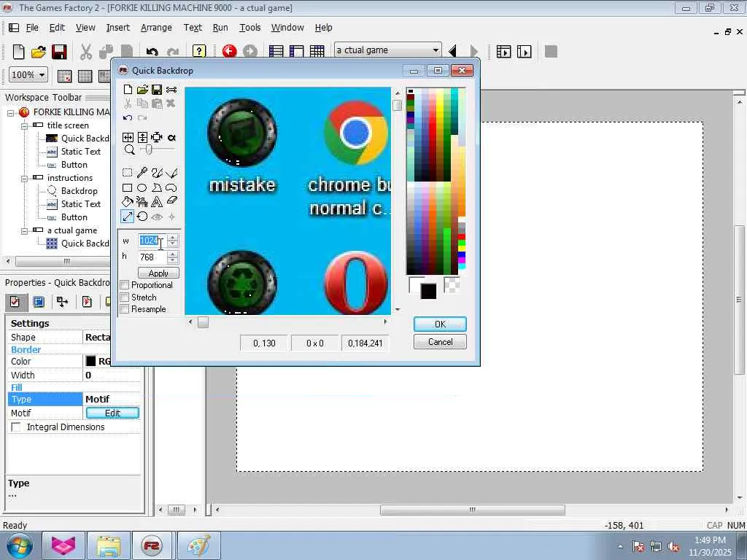This screenshot has width=747, height=560.
Task: Click the help question mark toolbar icon
Action: pos(199,51)
